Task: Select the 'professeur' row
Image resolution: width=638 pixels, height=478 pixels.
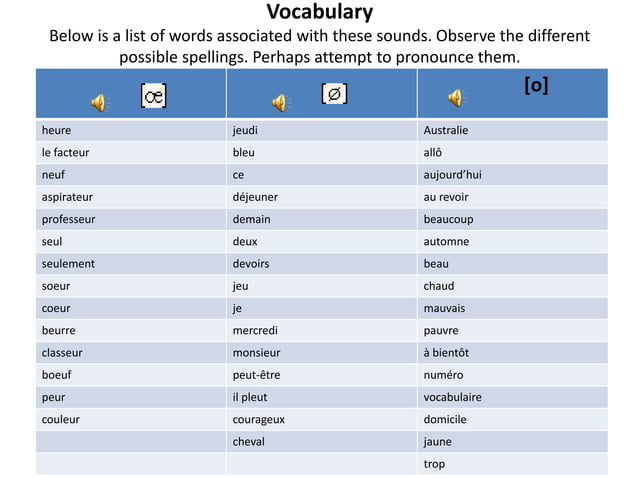Action: [321, 219]
